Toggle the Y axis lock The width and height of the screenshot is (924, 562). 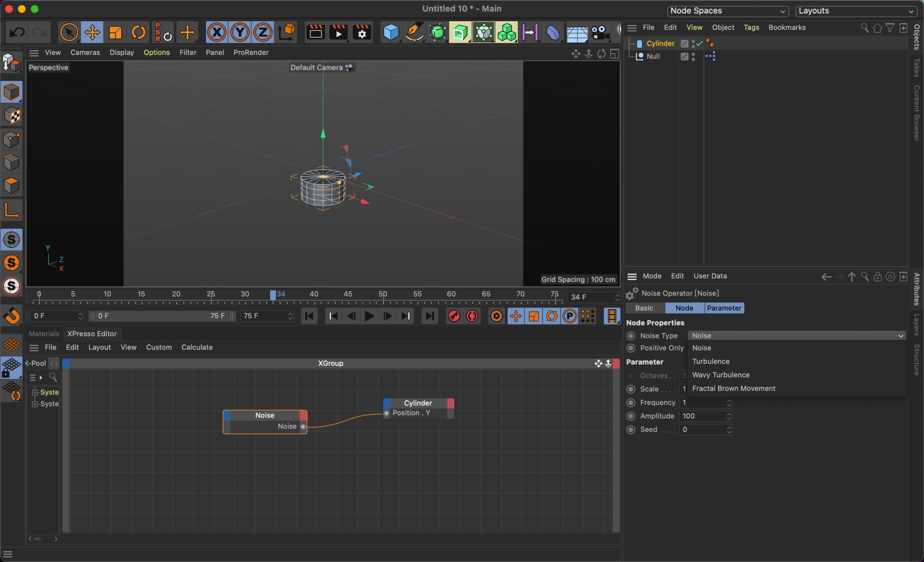click(x=240, y=32)
